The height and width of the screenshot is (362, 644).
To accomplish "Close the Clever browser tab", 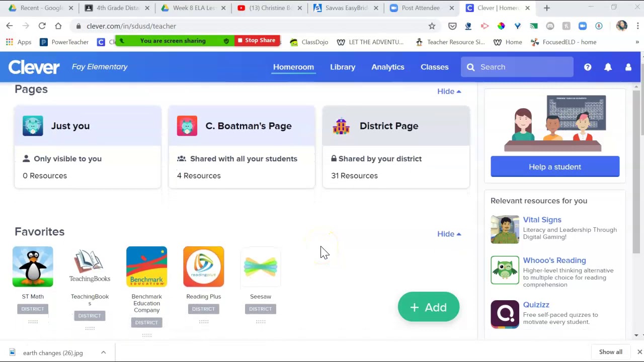I will click(x=527, y=8).
